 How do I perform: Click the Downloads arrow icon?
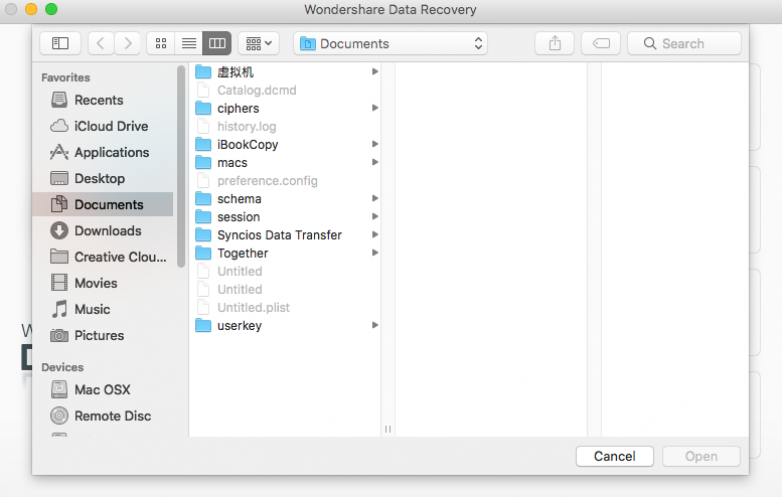pyautogui.click(x=59, y=230)
